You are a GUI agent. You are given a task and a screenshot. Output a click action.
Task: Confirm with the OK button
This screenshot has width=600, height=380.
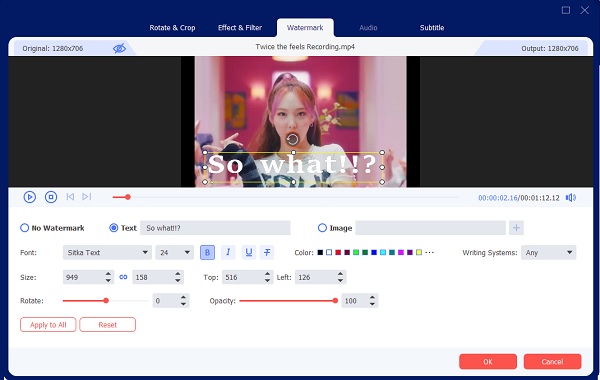point(488,362)
